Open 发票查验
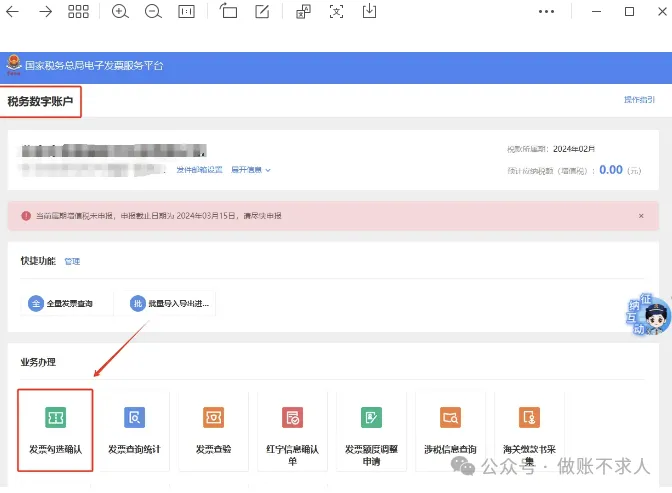This screenshot has height=493, width=672. tap(213, 430)
